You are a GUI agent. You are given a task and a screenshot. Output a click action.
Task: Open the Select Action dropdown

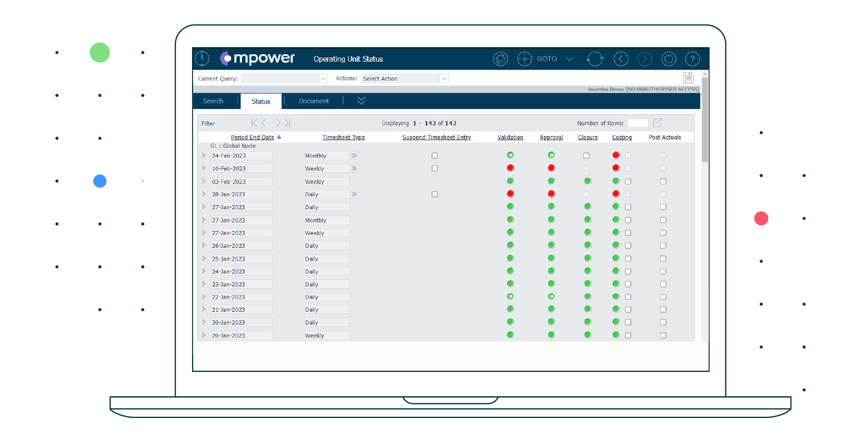pyautogui.click(x=444, y=79)
